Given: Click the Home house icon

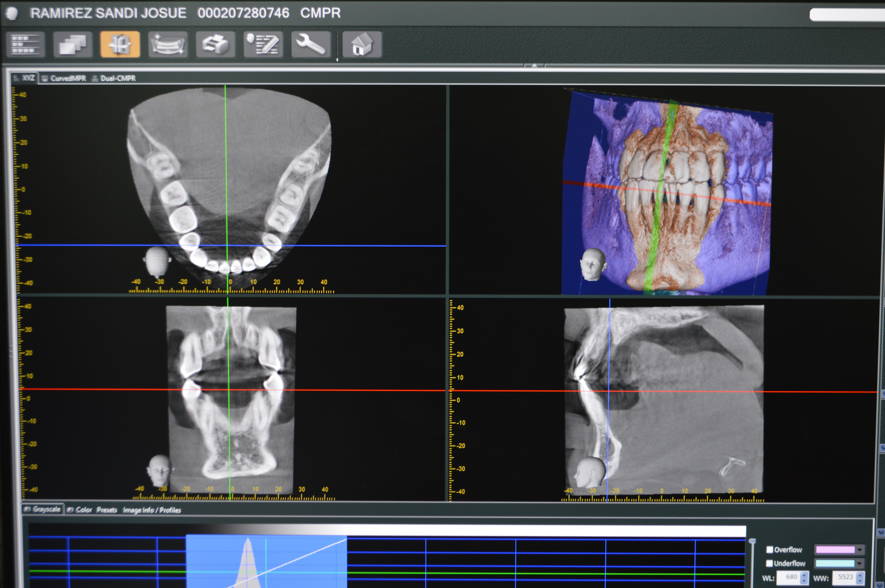Looking at the screenshot, I should pos(362,45).
